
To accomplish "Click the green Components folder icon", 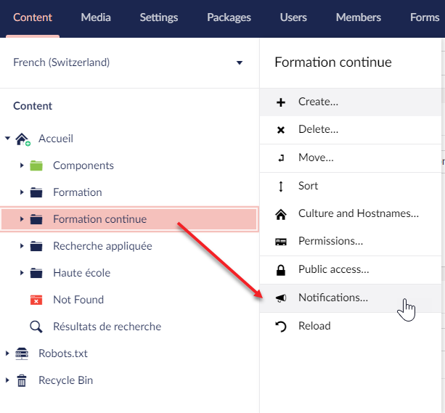I will point(36,165).
